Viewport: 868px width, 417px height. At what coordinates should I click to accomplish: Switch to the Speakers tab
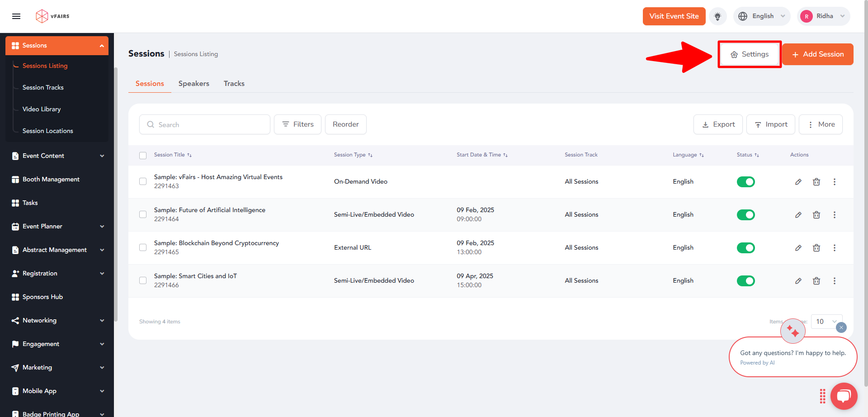193,84
